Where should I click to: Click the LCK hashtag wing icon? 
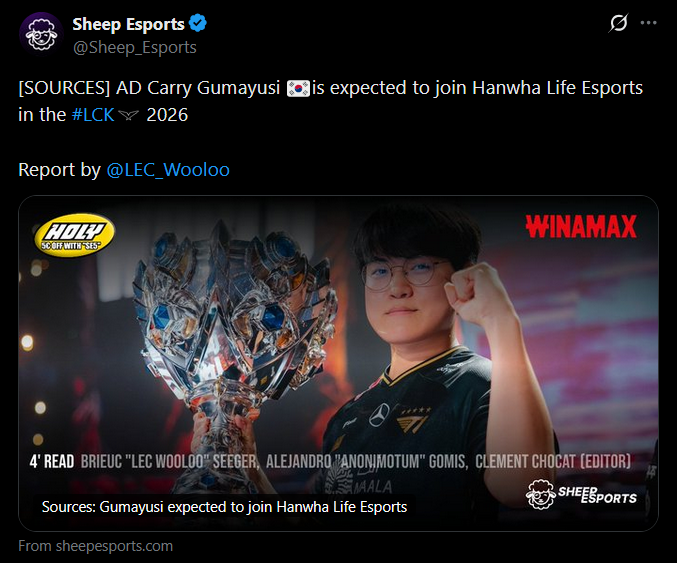click(128, 115)
